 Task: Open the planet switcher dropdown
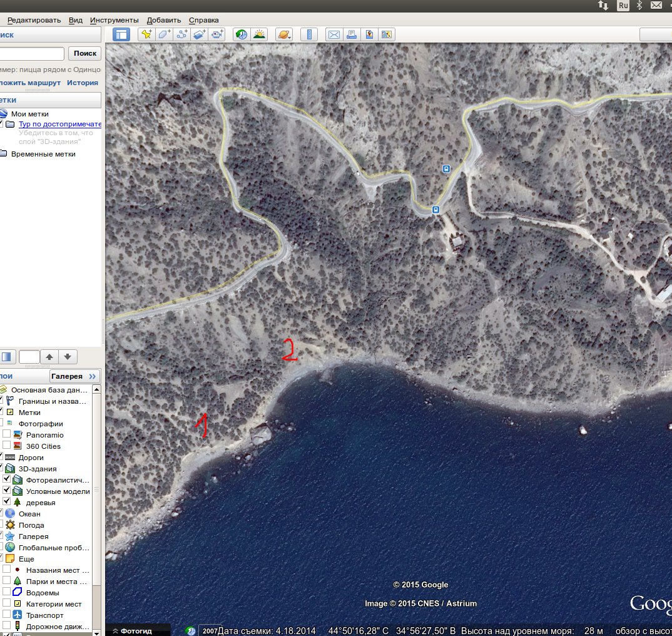(x=284, y=34)
